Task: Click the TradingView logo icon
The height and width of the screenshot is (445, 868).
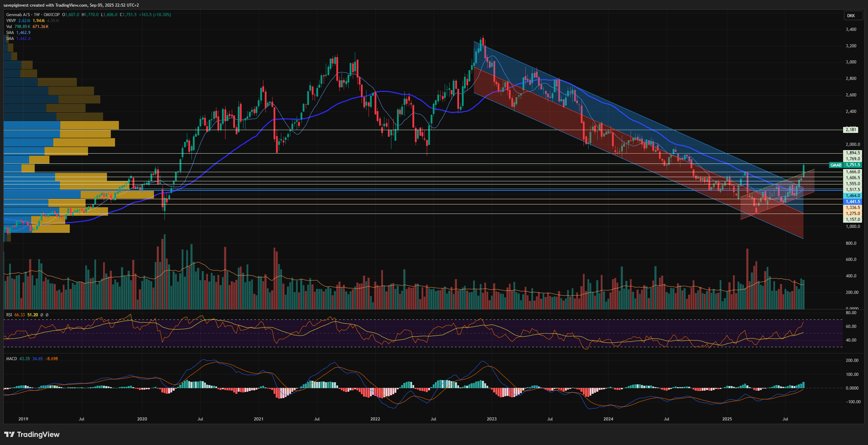Action: pyautogui.click(x=9, y=434)
